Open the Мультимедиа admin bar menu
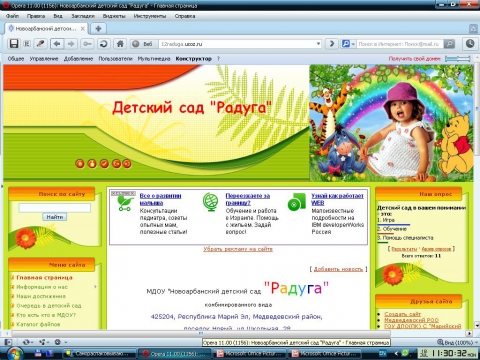The height and width of the screenshot is (360, 480). coord(154,59)
